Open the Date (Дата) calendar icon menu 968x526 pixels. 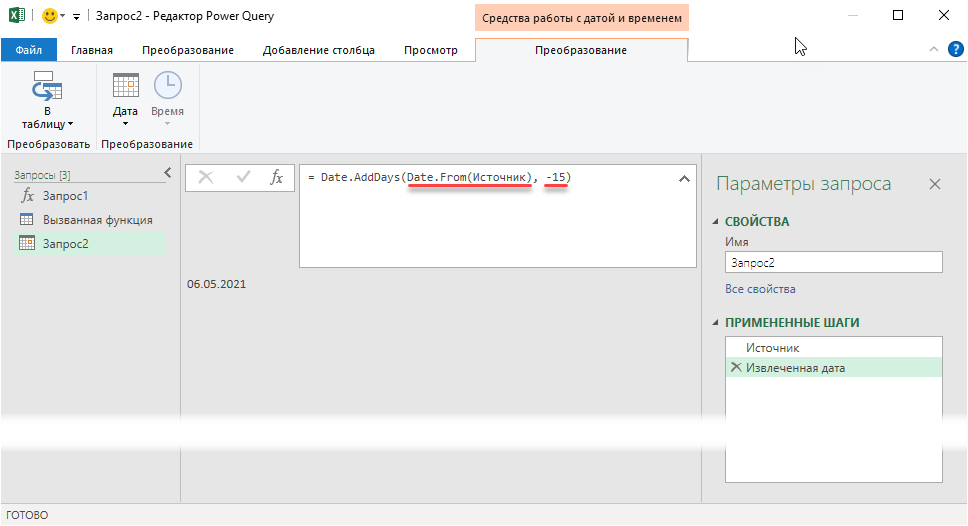pos(125,88)
